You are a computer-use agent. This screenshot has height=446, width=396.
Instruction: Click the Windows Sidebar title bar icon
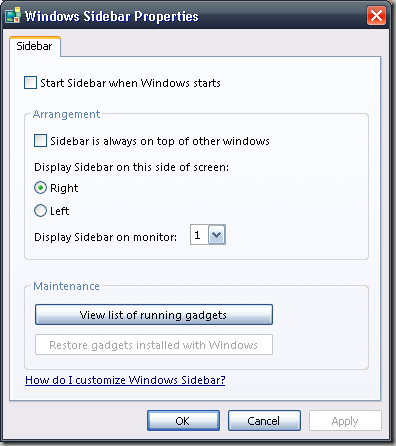[x=13, y=15]
